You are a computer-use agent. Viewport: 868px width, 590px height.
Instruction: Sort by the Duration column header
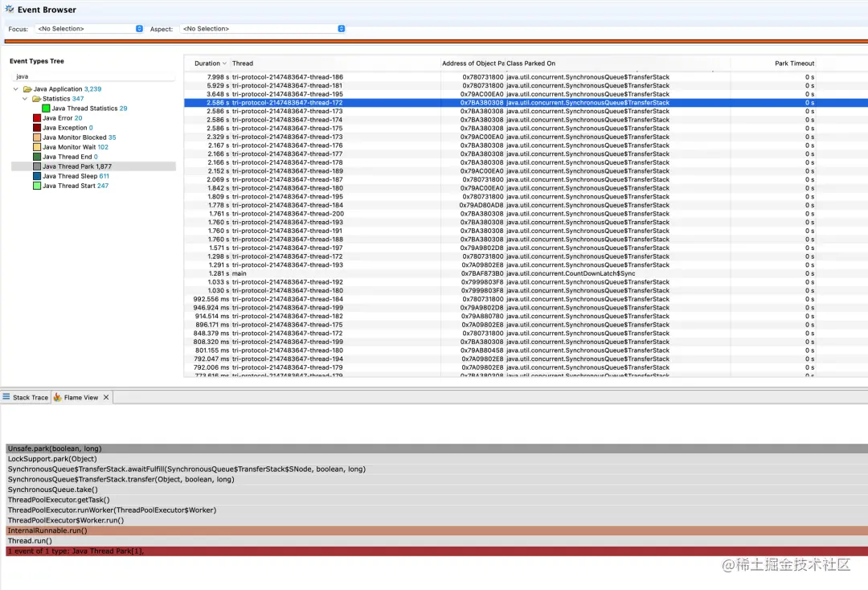(207, 64)
